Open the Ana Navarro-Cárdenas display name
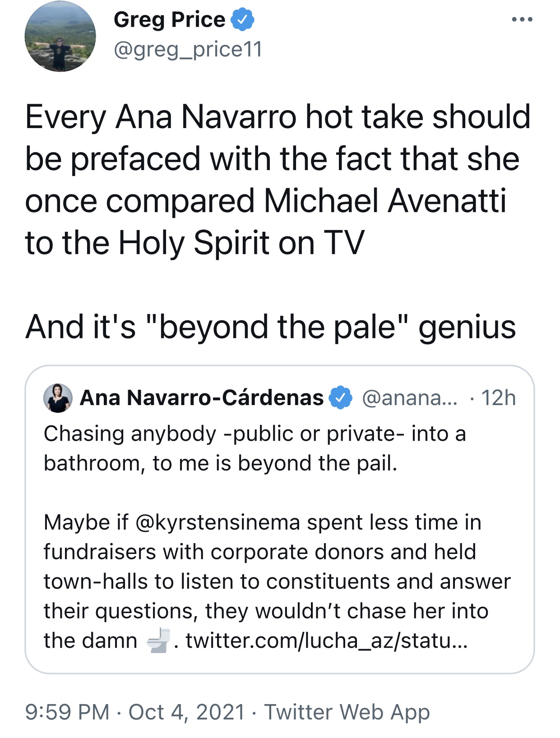The image size is (560, 738). (x=202, y=398)
